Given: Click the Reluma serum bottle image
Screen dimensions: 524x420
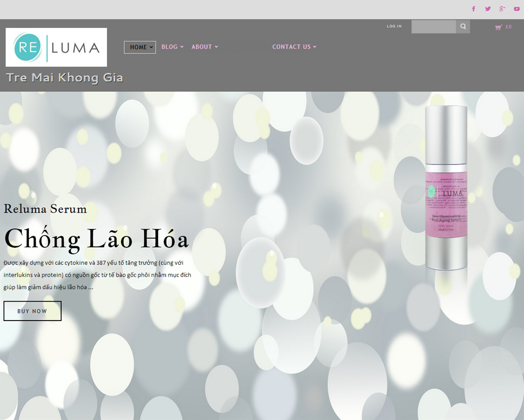Looking at the screenshot, I should (x=446, y=188).
